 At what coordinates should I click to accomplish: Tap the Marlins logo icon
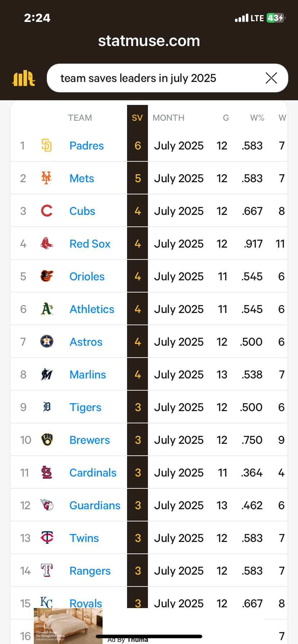click(x=47, y=374)
